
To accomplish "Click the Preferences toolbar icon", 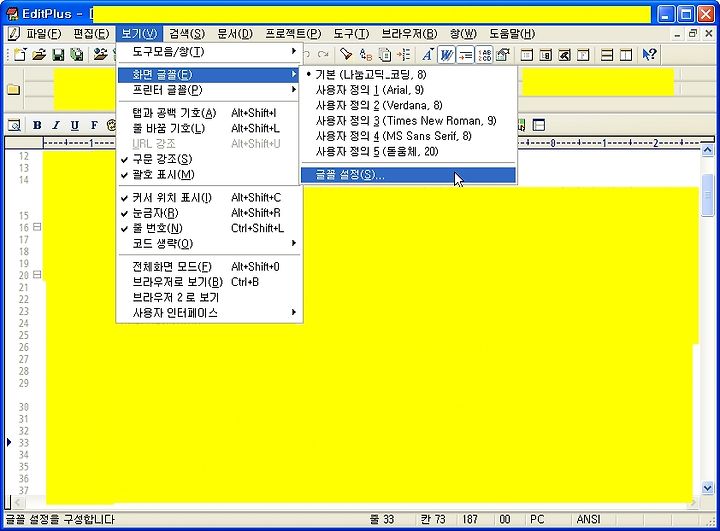I will pyautogui.click(x=504, y=55).
